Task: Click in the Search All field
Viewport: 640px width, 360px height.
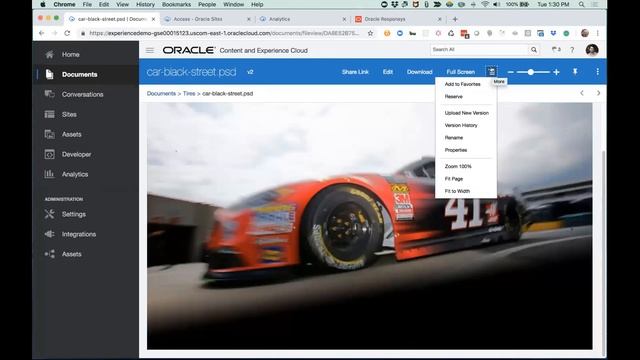Action: coord(479,50)
